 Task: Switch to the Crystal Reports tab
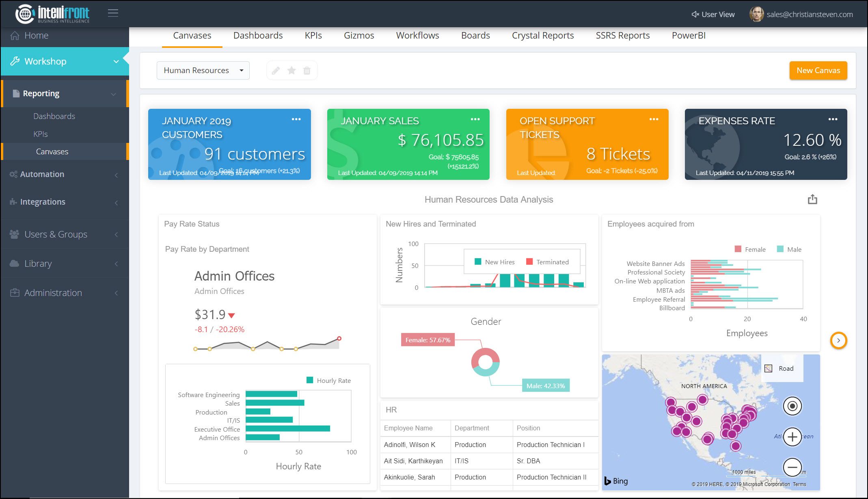[x=542, y=36]
